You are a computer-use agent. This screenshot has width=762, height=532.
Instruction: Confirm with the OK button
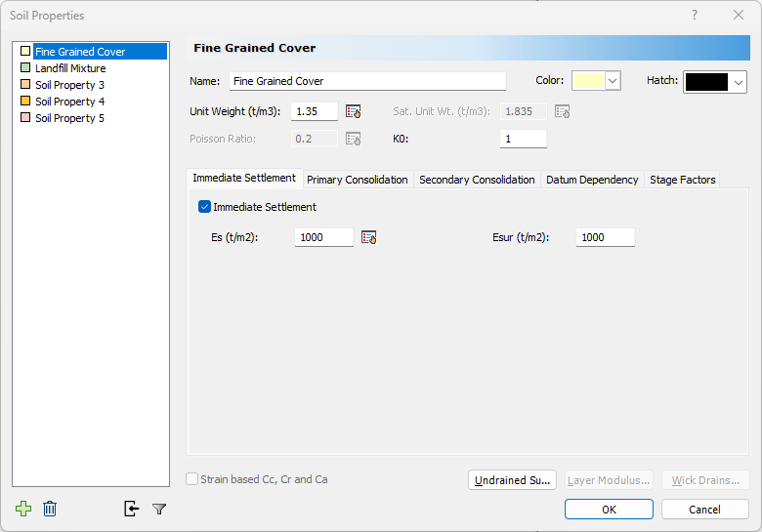click(x=609, y=510)
